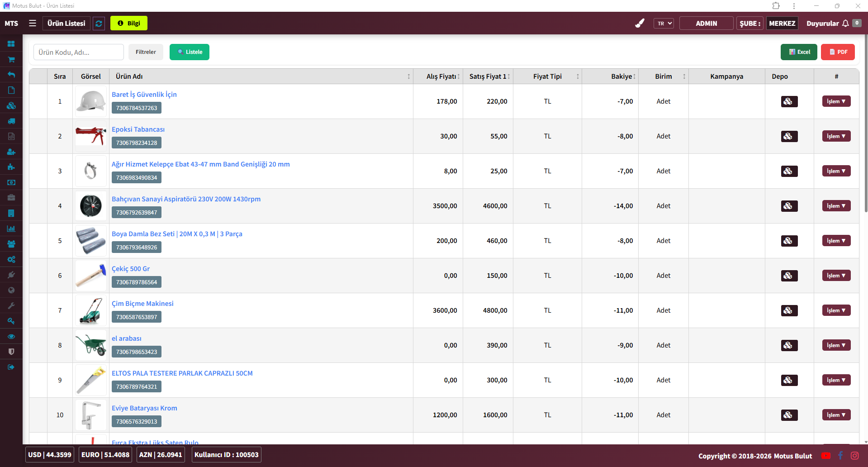
Task: Click the refresh icon beside Ürün Listesi
Action: click(99, 24)
